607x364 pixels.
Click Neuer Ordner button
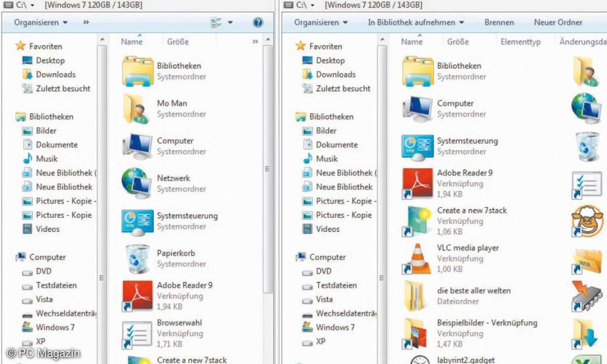tap(558, 22)
